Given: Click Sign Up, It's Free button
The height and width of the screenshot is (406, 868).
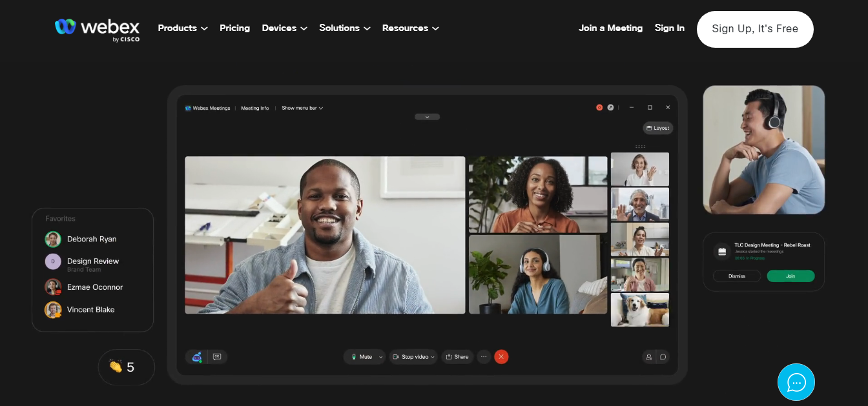Looking at the screenshot, I should point(755,29).
